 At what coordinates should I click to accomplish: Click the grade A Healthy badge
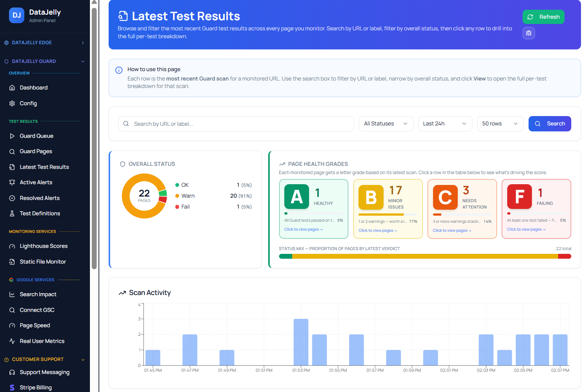pyautogui.click(x=297, y=197)
